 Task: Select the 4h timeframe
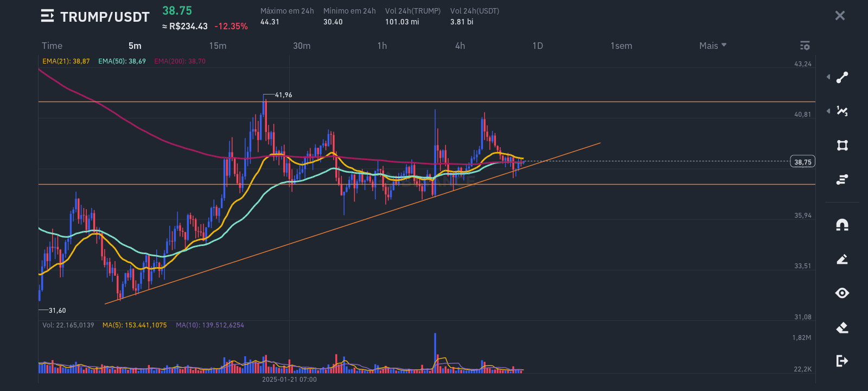point(460,46)
